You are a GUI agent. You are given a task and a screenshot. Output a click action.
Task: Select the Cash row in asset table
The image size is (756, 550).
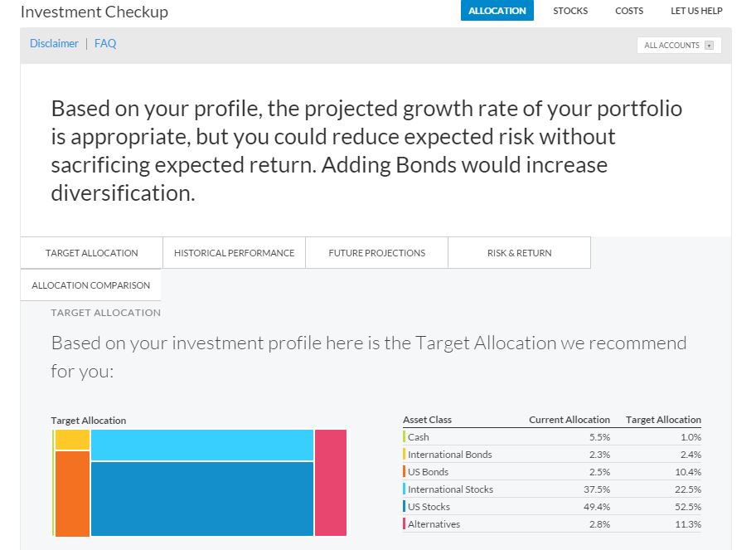[551, 437]
